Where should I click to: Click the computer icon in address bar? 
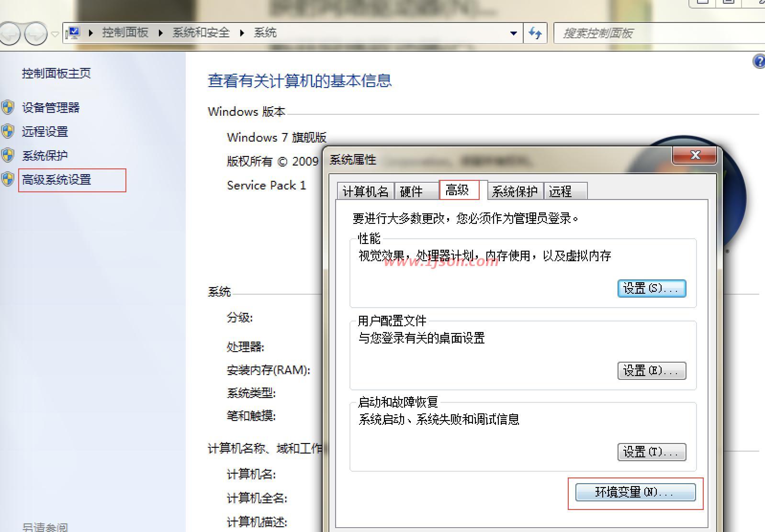(73, 33)
